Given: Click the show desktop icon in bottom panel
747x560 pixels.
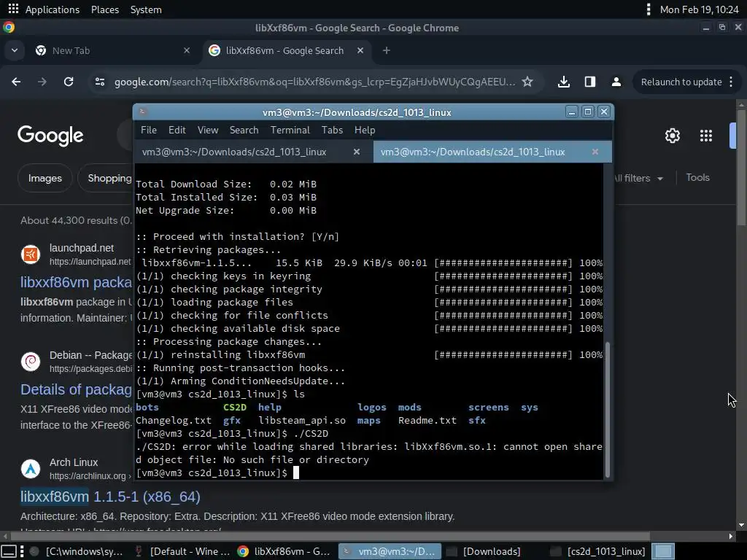Looking at the screenshot, I should 9,551.
